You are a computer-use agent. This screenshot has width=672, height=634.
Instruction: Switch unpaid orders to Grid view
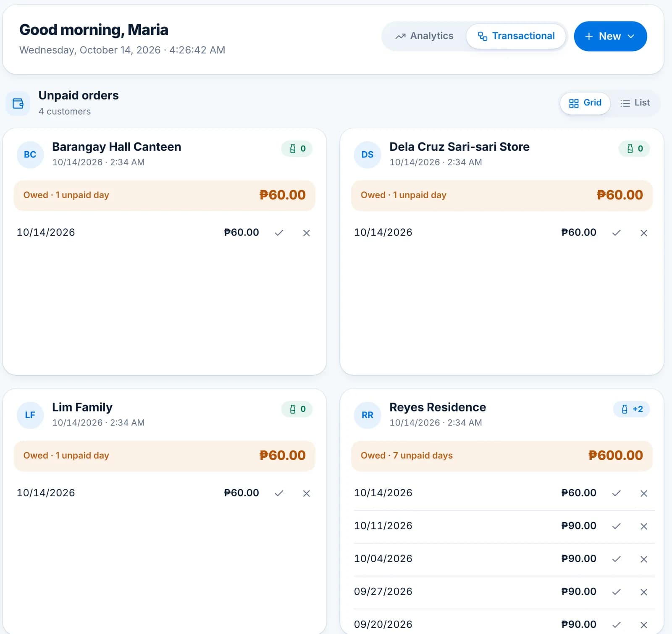585,103
